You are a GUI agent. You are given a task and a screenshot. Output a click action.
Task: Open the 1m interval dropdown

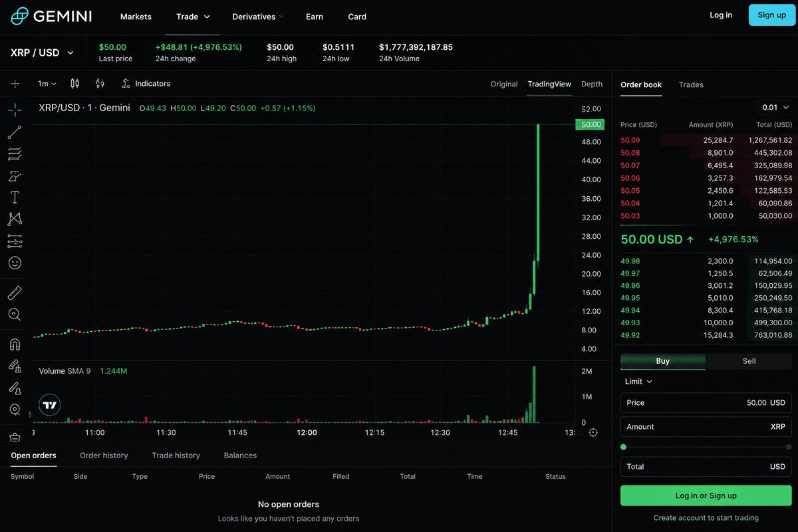[x=47, y=84]
